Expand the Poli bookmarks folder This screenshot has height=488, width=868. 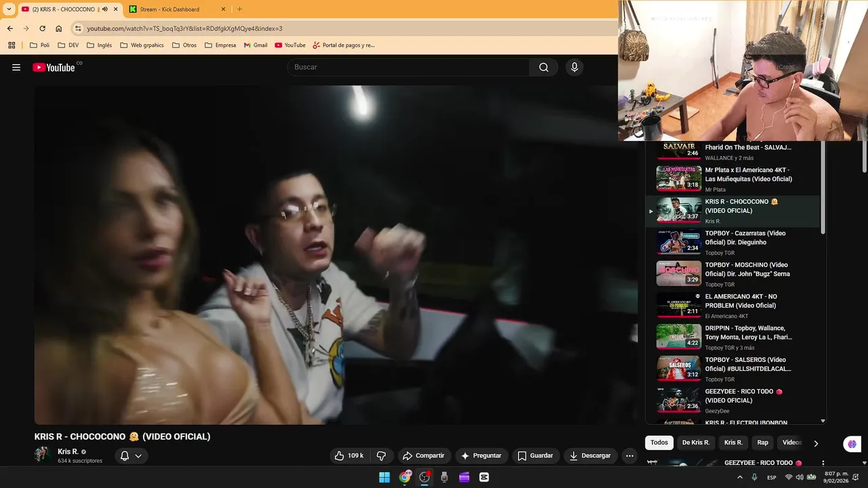[40, 45]
